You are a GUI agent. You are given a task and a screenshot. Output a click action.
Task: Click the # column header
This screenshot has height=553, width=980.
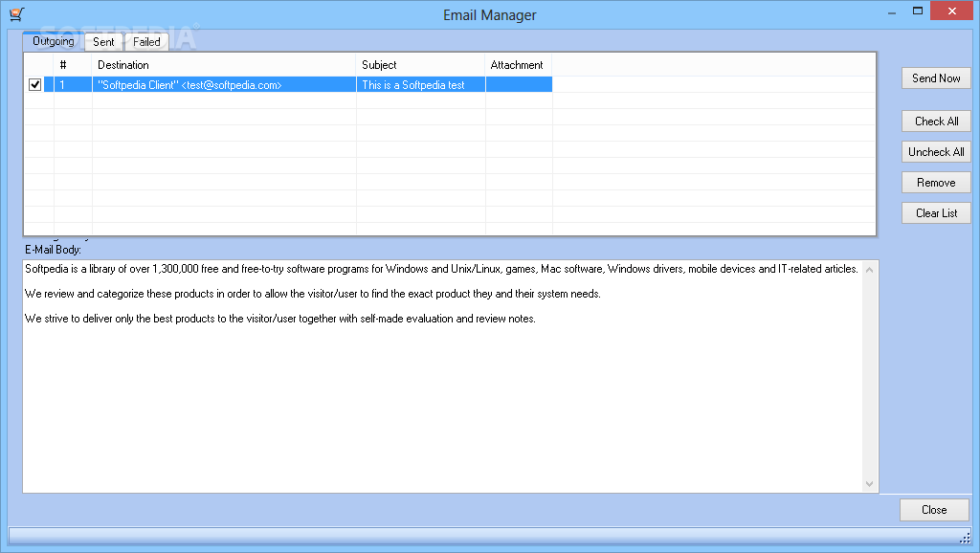[x=73, y=65]
